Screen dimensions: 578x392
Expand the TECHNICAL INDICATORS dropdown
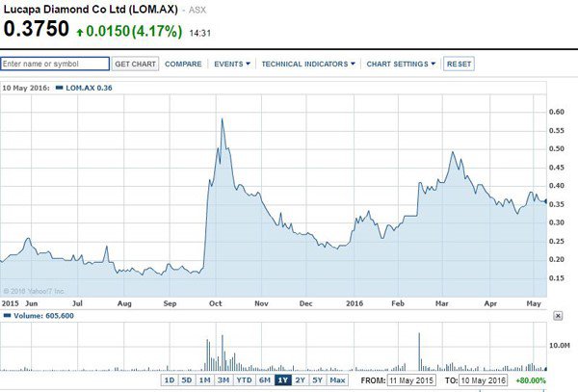point(308,65)
